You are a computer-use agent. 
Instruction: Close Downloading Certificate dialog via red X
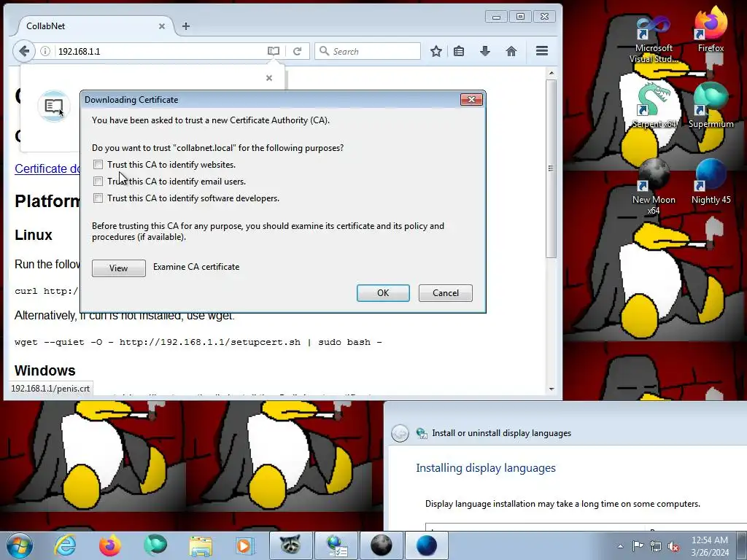(471, 99)
